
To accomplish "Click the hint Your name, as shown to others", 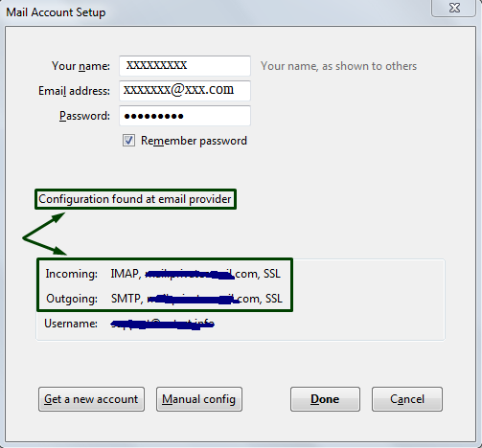I will coord(338,66).
